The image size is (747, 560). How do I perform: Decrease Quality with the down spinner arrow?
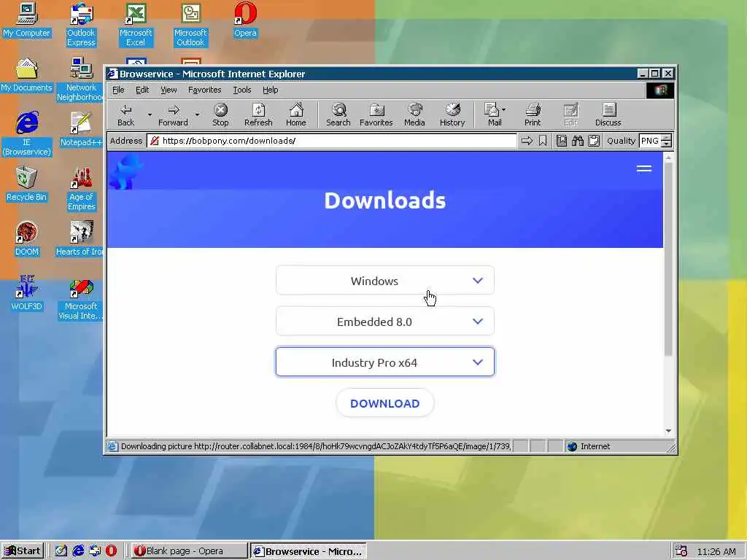[667, 144]
